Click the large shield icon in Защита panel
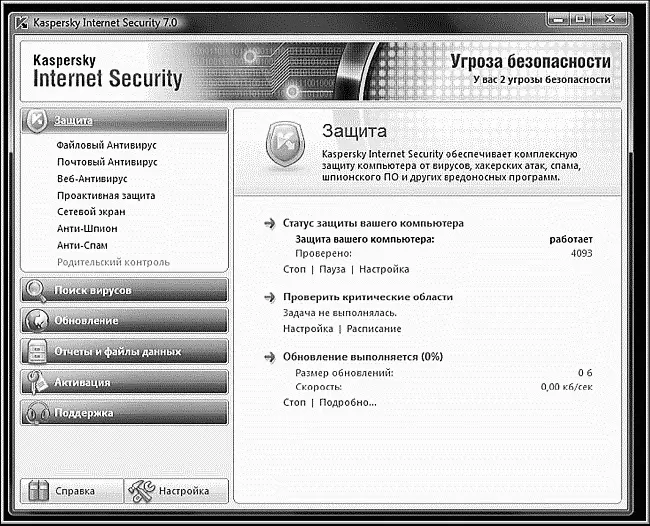 coord(285,145)
